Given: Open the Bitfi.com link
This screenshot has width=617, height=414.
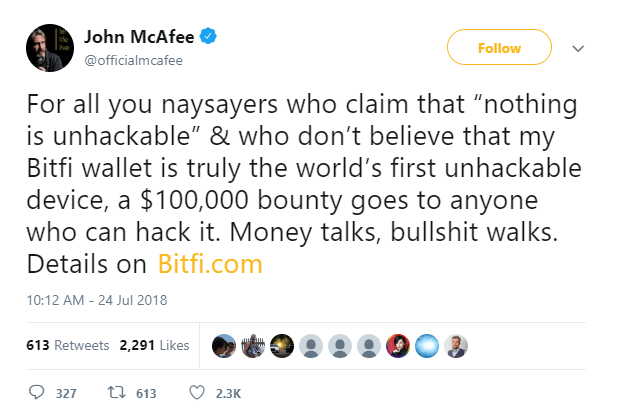Looking at the screenshot, I should (x=210, y=265).
